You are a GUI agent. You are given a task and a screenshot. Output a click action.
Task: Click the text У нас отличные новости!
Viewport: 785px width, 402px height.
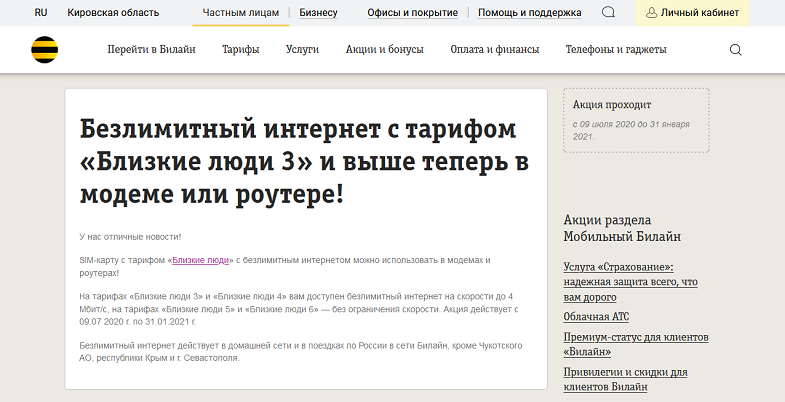[x=130, y=237]
